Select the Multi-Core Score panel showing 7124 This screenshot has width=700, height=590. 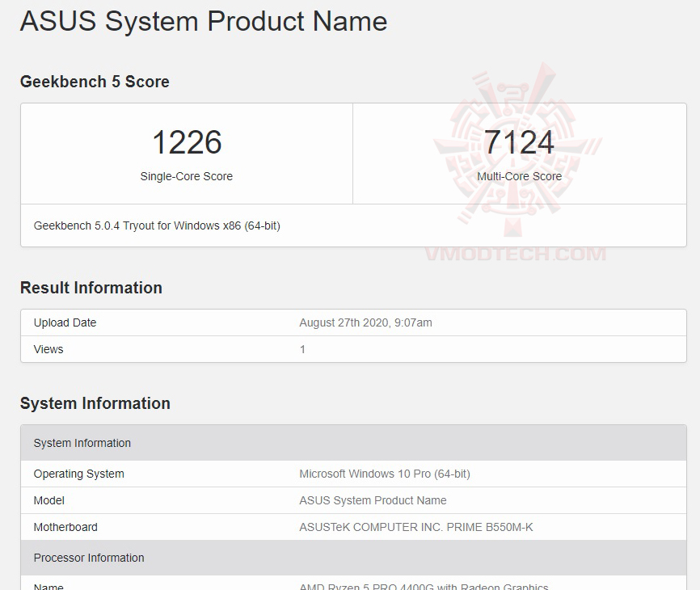click(x=520, y=153)
